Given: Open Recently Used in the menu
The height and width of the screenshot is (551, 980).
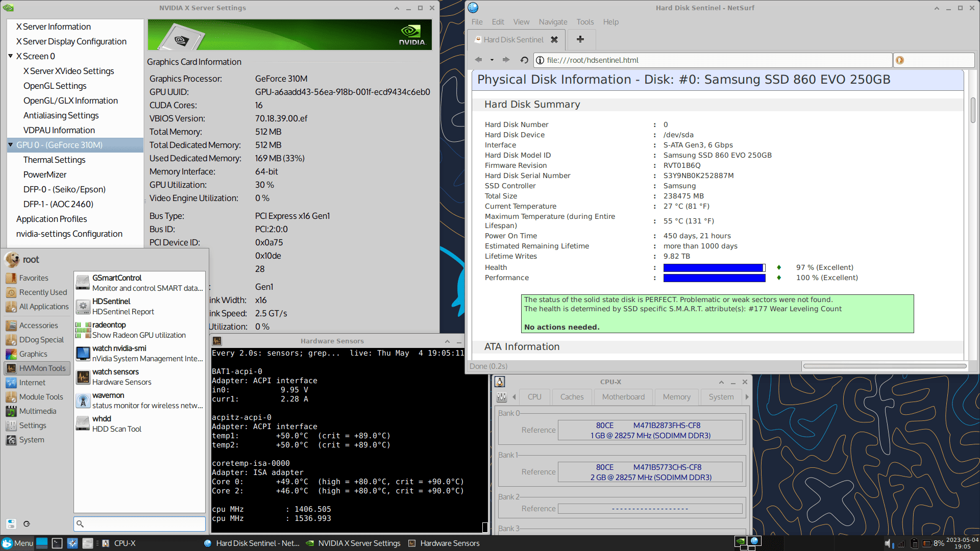Looking at the screenshot, I should point(37,292).
